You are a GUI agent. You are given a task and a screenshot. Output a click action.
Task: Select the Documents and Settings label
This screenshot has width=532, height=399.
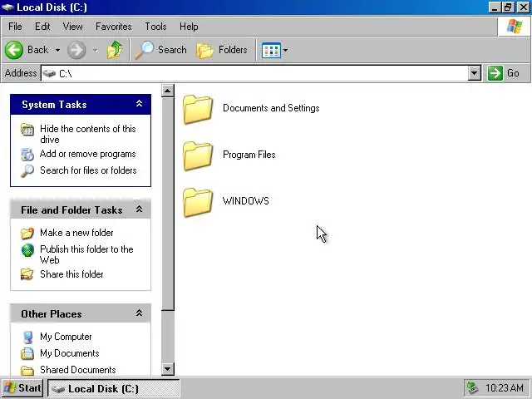[271, 108]
